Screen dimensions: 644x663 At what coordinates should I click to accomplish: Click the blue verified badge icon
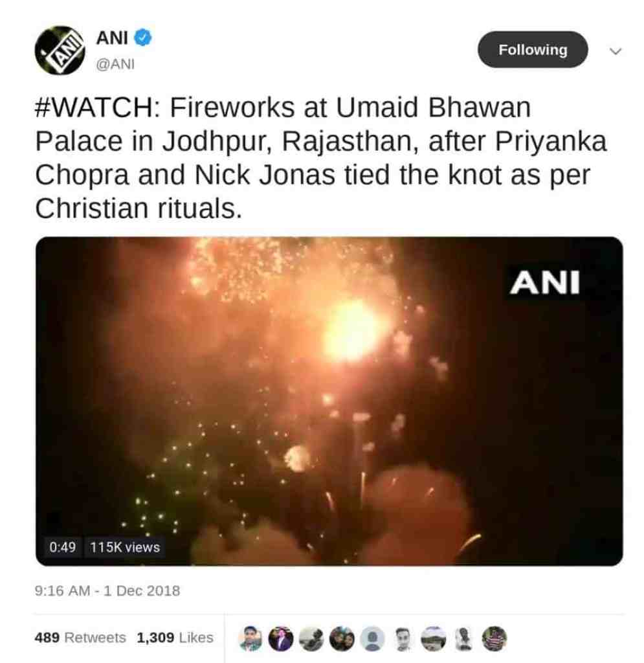tap(143, 38)
